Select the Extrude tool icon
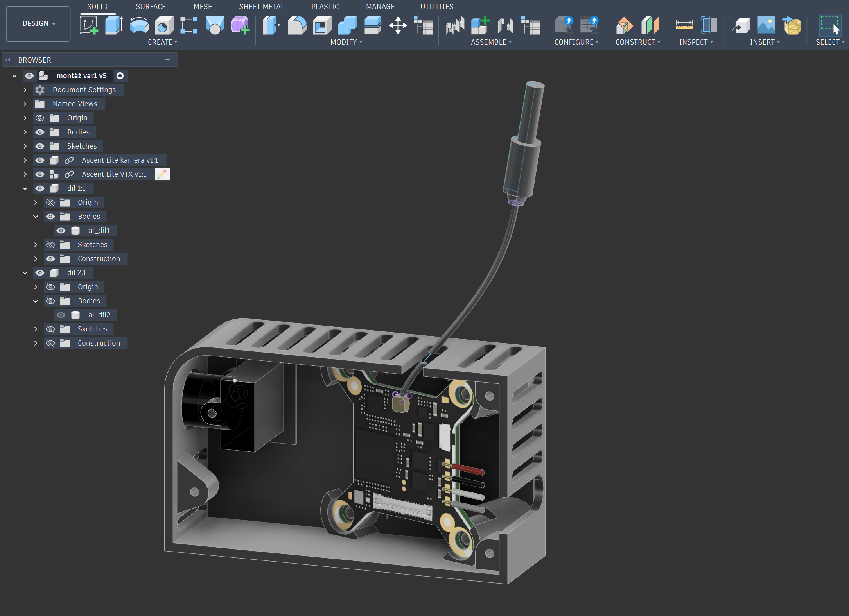The height and width of the screenshot is (616, 849). (x=114, y=25)
